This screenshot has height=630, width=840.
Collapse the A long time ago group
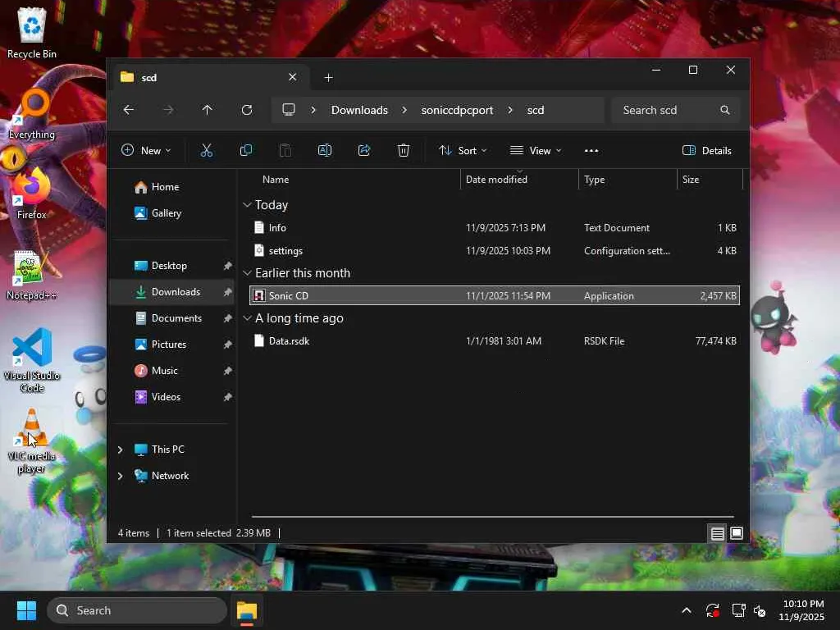(247, 318)
